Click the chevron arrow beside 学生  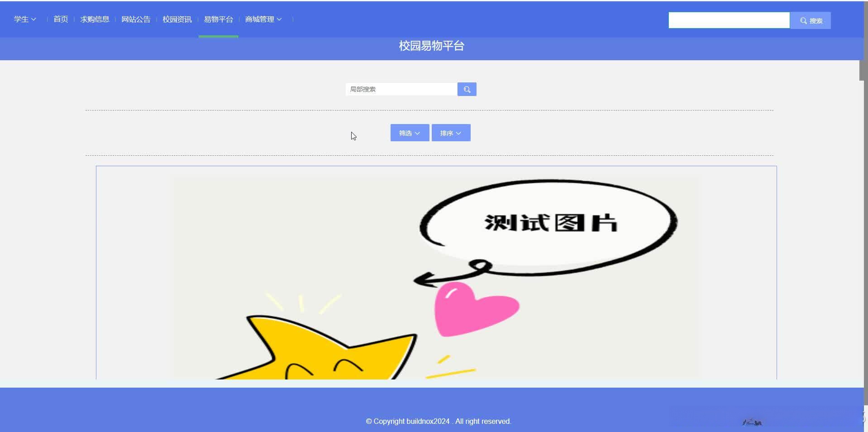click(x=33, y=19)
